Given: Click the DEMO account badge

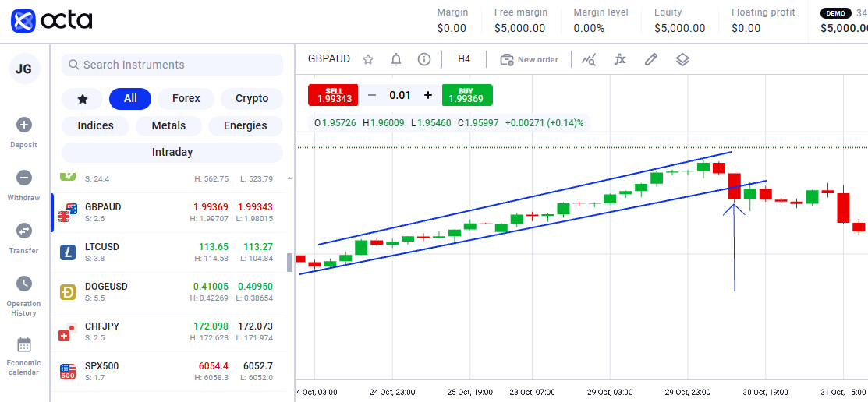Looking at the screenshot, I should click(836, 12).
